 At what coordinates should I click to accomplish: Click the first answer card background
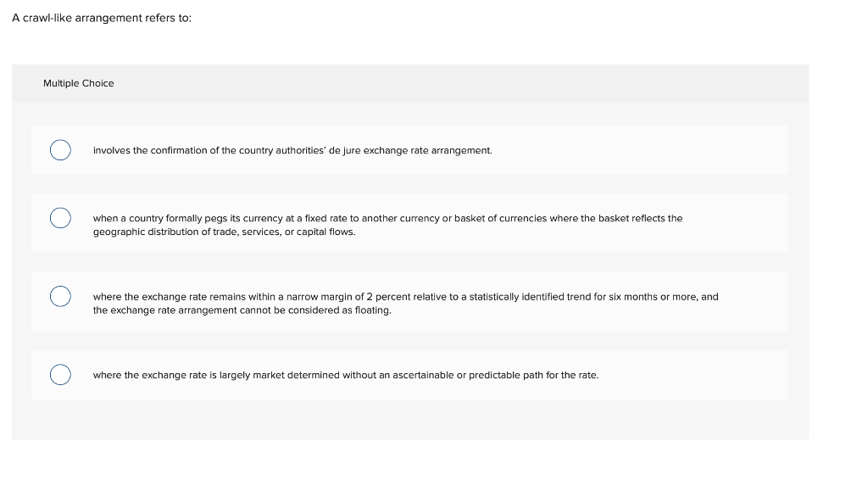click(x=409, y=150)
